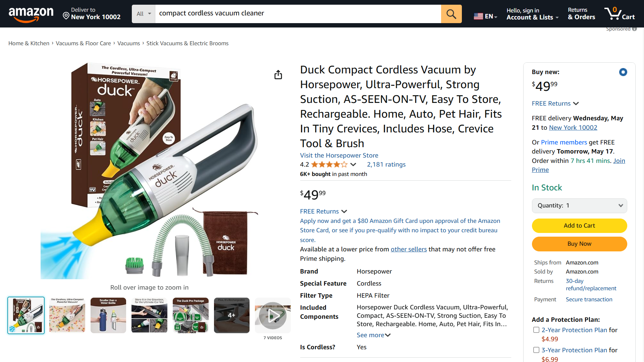Click the search magnifier icon

tap(451, 14)
